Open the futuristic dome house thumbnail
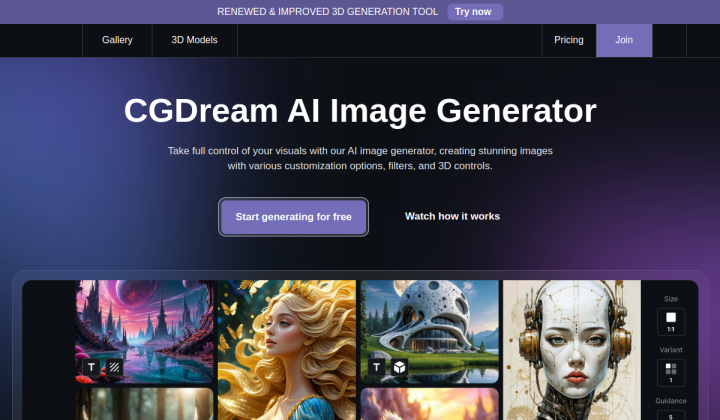This screenshot has width=720, height=420. 430,331
